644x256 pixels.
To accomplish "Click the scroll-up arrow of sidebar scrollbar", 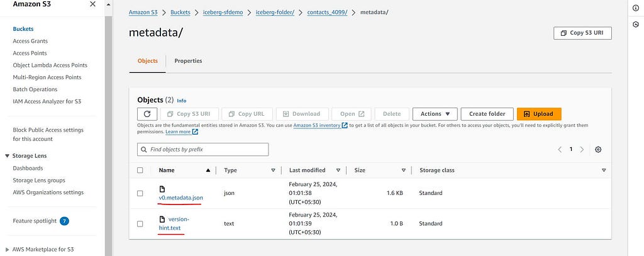I will [108, 4].
